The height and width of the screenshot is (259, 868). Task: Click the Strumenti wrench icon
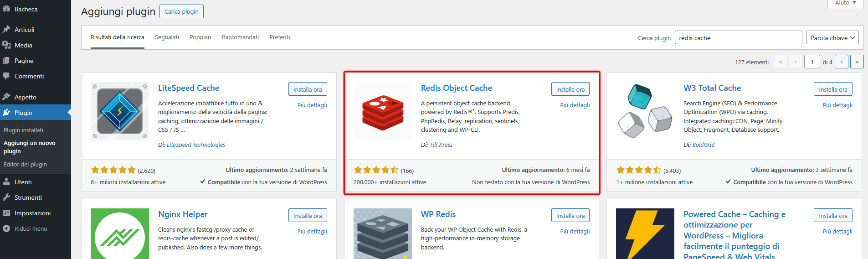point(6,197)
